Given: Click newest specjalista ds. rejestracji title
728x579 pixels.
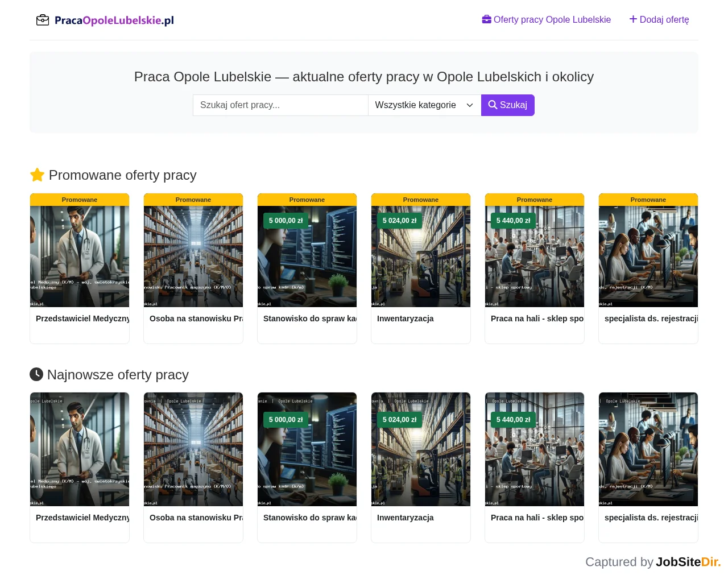Looking at the screenshot, I should [651, 518].
